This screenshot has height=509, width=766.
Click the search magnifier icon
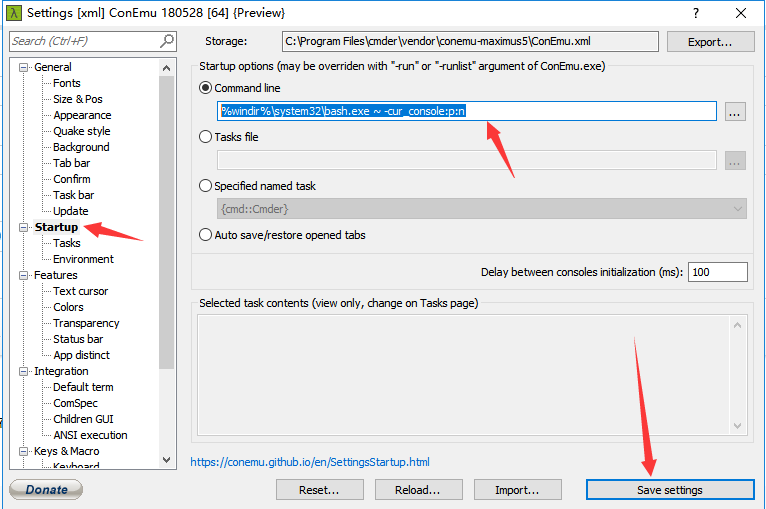(x=167, y=41)
